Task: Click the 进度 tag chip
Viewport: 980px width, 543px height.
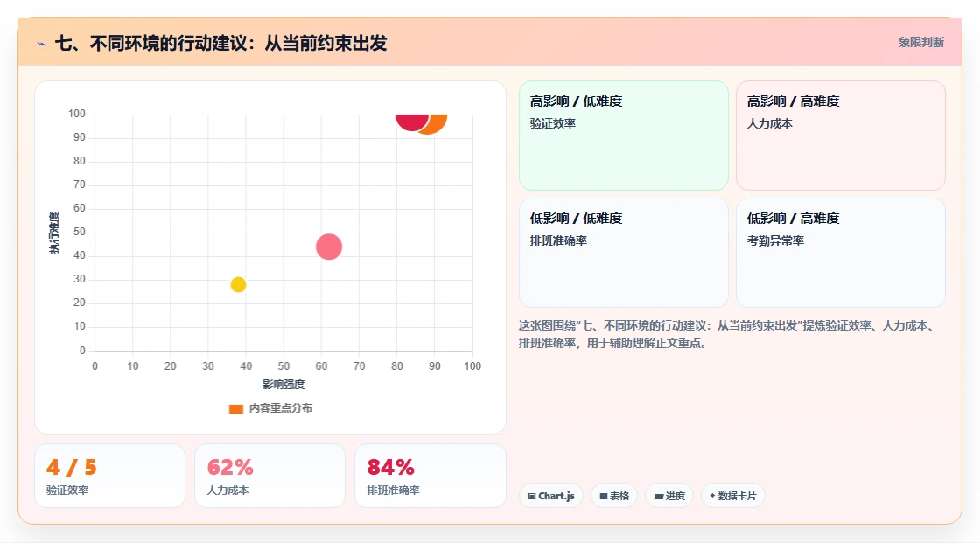Action: click(669, 496)
